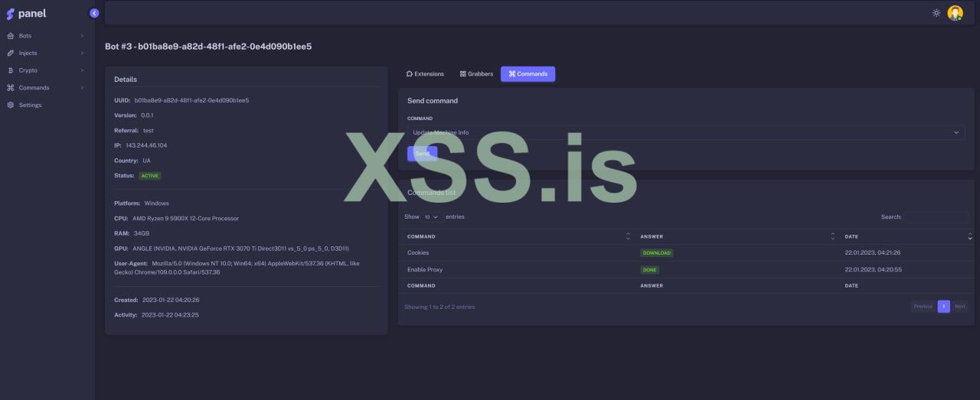Switch to the Extensions tab
Image resolution: width=980 pixels, height=400 pixels.
tap(425, 74)
